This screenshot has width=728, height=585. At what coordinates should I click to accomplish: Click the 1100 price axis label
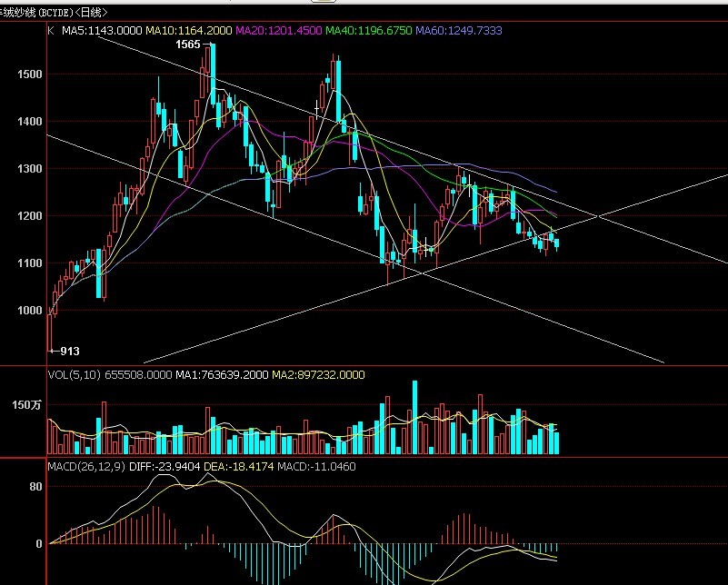pyautogui.click(x=29, y=263)
